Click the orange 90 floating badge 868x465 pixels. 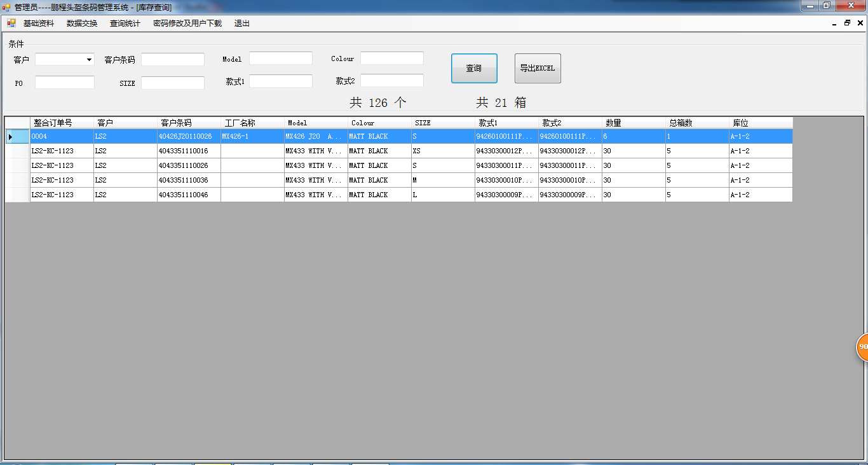pos(862,347)
